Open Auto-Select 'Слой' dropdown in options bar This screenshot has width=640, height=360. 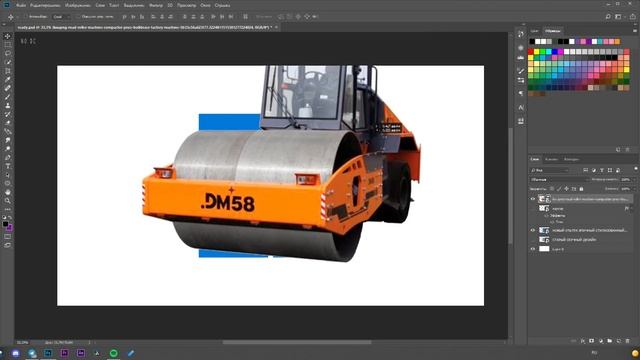(x=61, y=17)
